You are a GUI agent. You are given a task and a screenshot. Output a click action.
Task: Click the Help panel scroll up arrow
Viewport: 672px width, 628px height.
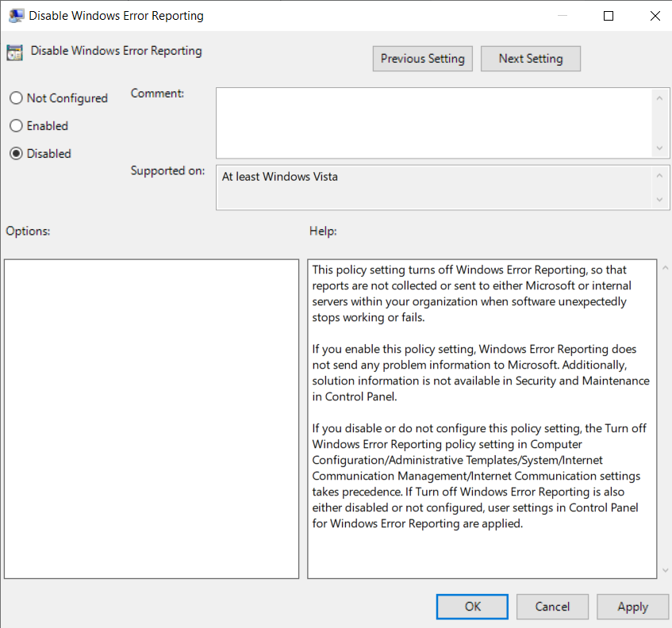664,270
